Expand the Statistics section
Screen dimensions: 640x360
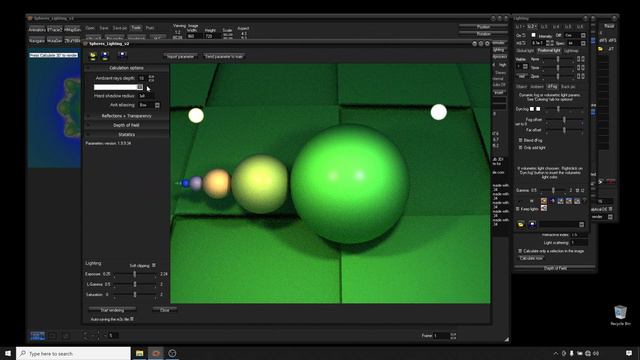(x=127, y=135)
